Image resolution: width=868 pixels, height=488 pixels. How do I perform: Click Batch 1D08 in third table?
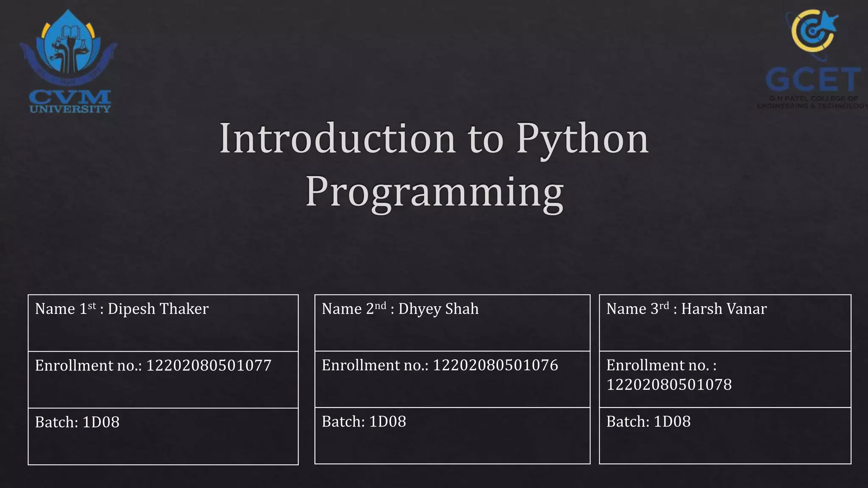point(648,422)
